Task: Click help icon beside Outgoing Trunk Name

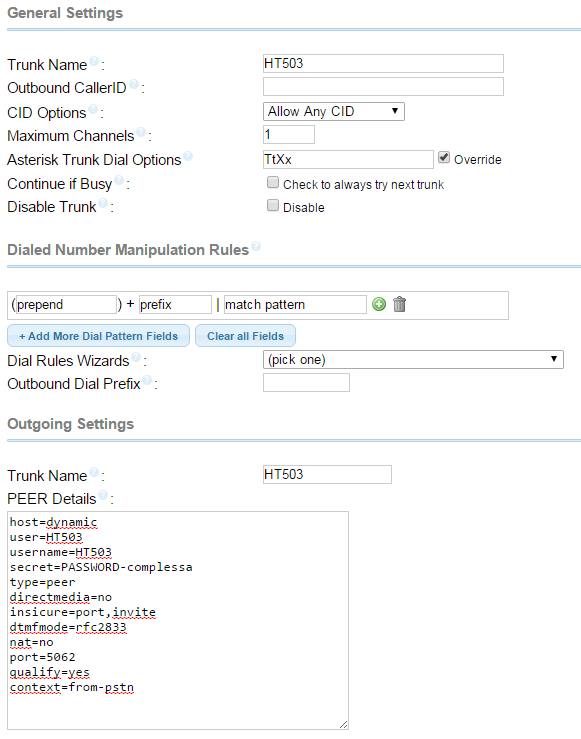Action: 94,472
